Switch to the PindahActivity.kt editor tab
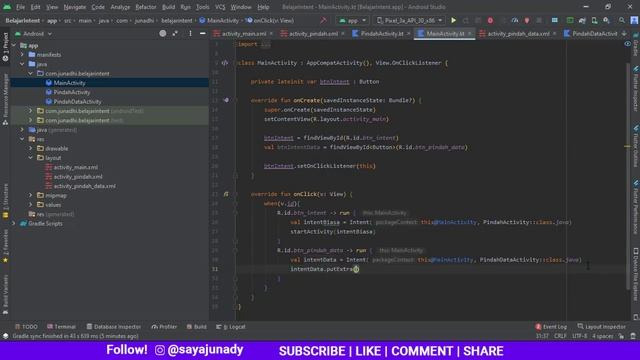Viewport: 640px width, 360px height. 382,34
